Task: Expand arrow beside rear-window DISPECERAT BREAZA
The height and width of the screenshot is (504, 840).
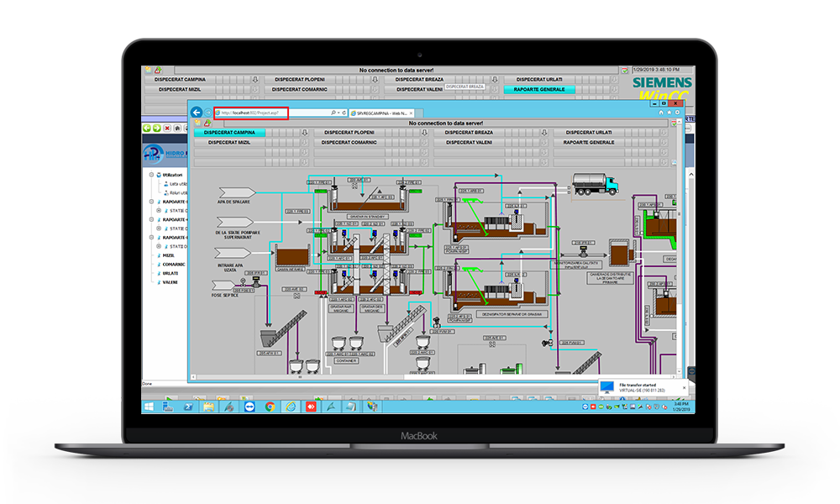Action: 495,79
